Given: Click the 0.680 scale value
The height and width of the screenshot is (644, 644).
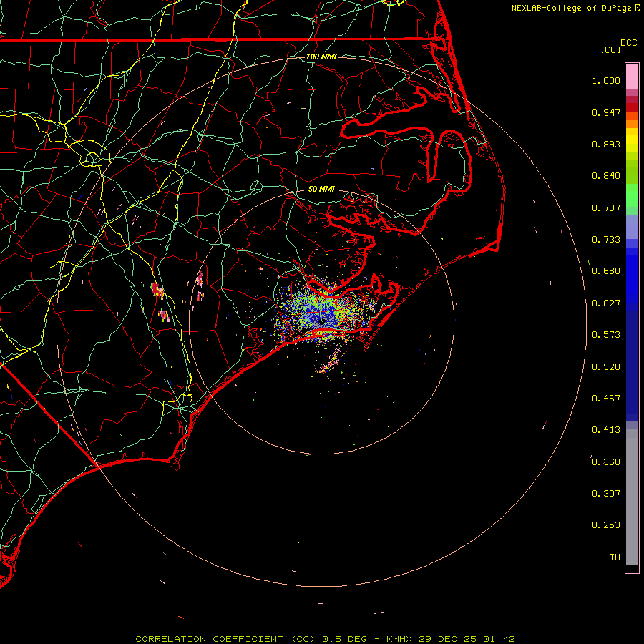Looking at the screenshot, I should click(606, 271).
